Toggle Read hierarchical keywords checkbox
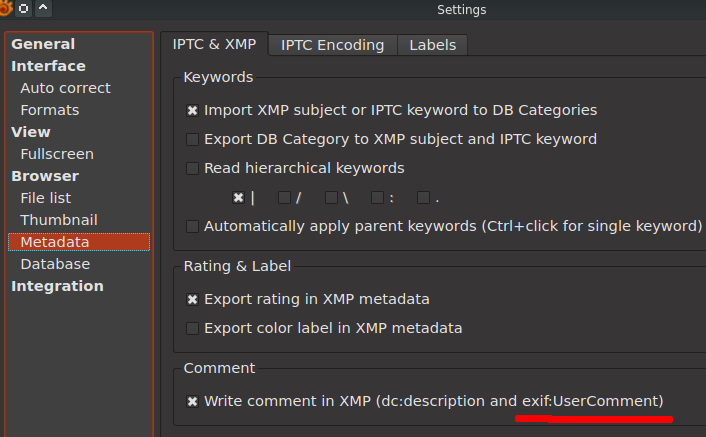This screenshot has width=706, height=437. click(193, 169)
